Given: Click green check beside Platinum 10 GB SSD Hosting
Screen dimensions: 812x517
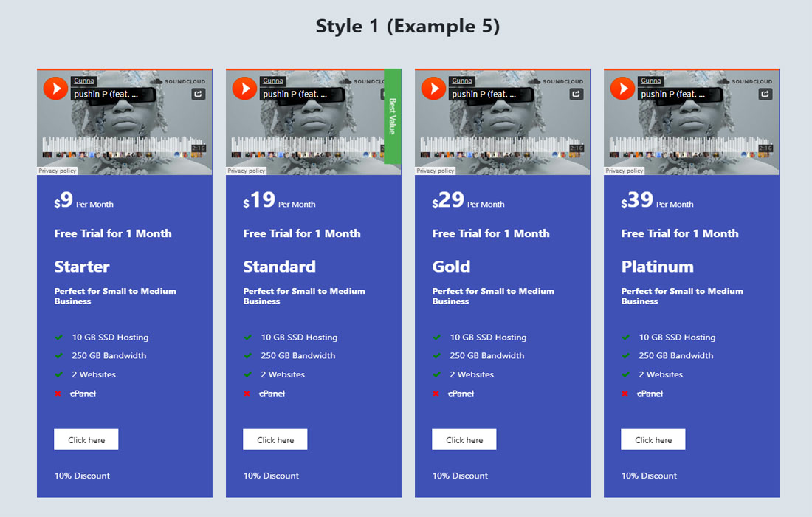Looking at the screenshot, I should 625,338.
